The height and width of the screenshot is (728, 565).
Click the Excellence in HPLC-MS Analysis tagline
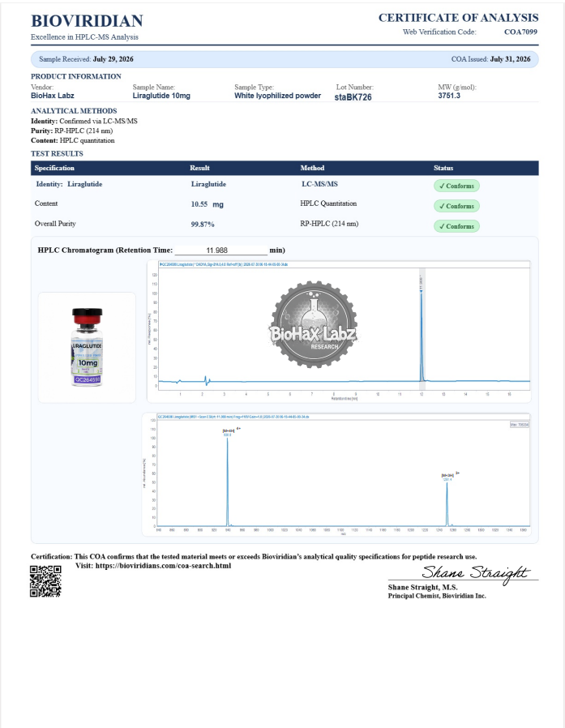(84, 36)
